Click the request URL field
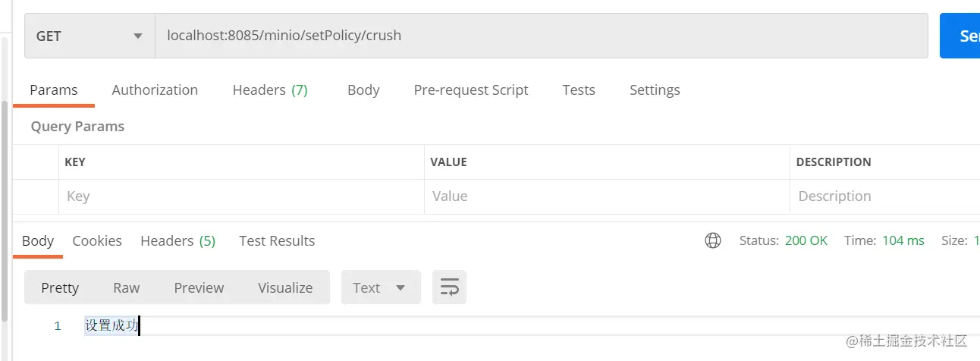The height and width of the screenshot is (361, 980). click(542, 36)
